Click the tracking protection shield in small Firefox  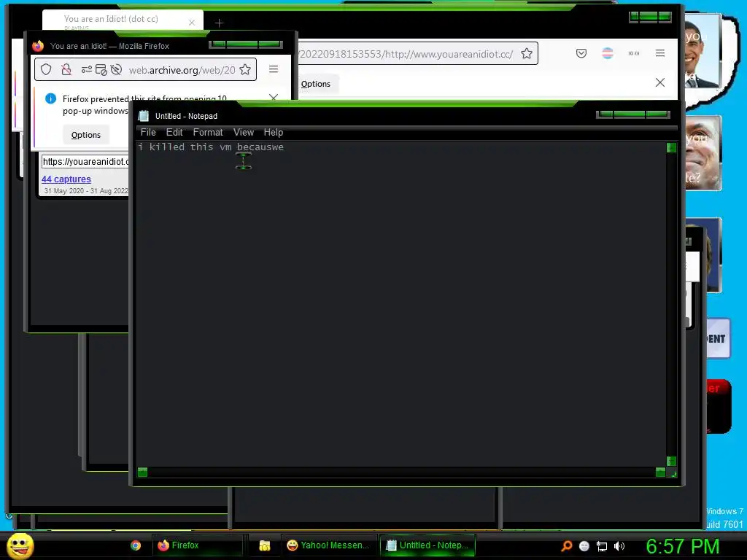46,69
